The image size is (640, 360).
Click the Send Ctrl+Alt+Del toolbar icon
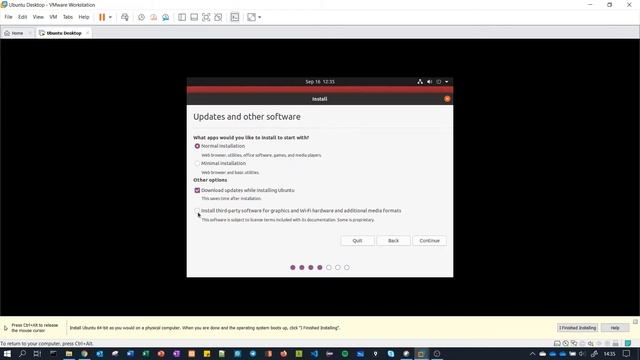pyautogui.click(x=125, y=17)
